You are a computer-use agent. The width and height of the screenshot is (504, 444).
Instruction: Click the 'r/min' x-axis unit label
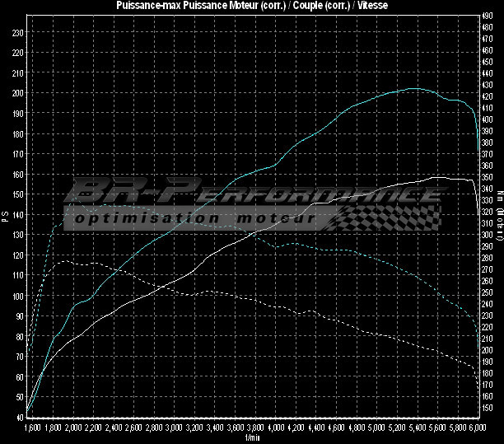click(x=251, y=437)
